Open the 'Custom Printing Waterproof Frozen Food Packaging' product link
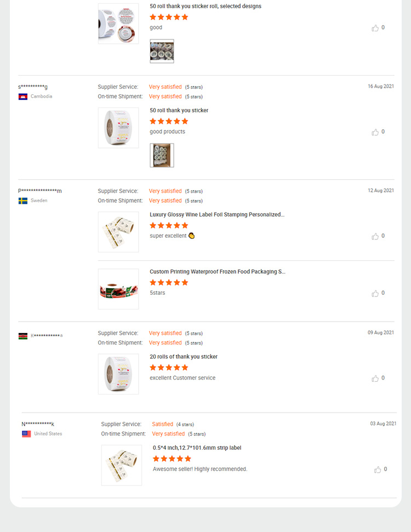 click(x=218, y=271)
